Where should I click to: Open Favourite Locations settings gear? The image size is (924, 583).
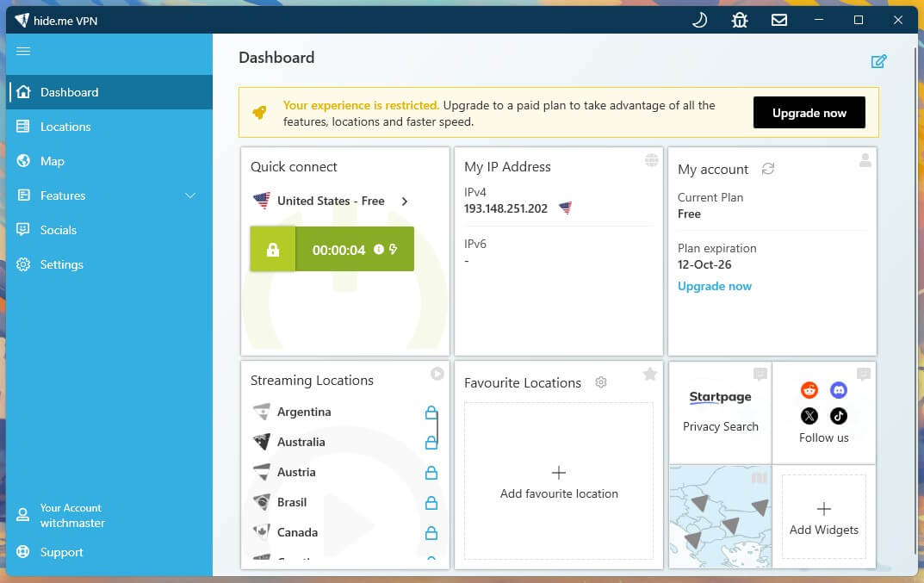tap(600, 382)
